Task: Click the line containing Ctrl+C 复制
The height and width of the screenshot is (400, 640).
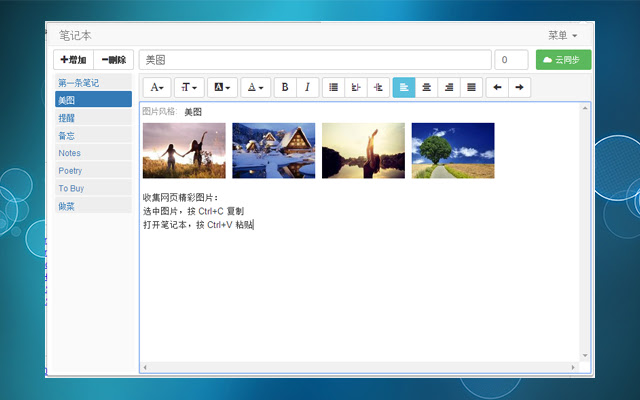Action: coord(193,211)
